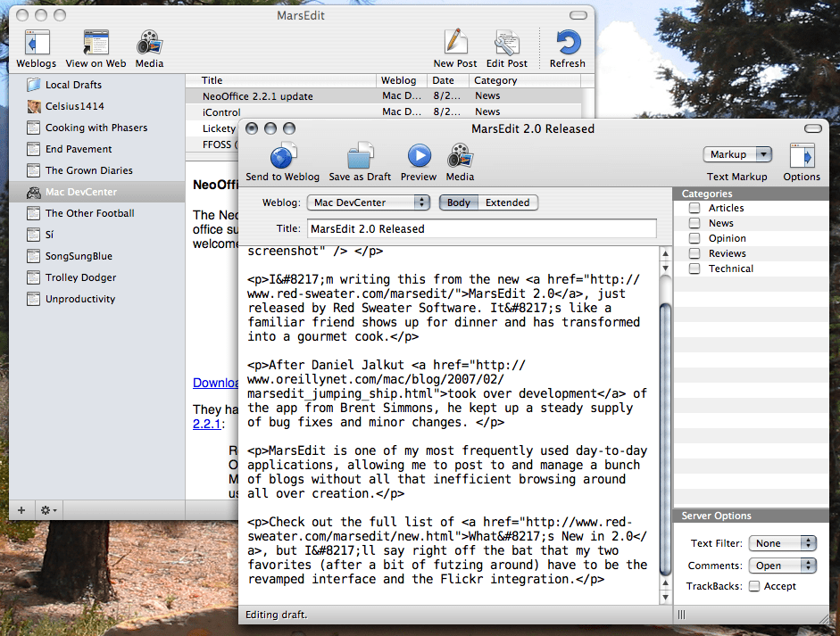Click the Weblogs toolbar icon in MarsEdit window
Viewport: 840px width, 636px height.
(x=37, y=49)
